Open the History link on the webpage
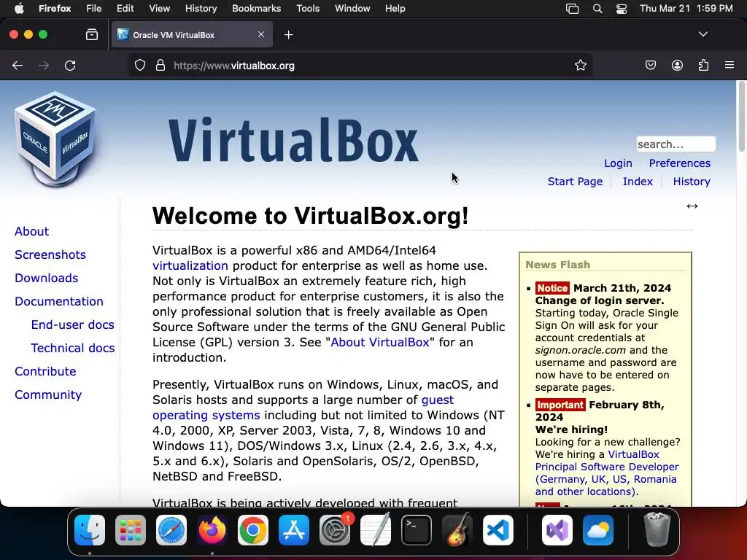747x560 pixels. [x=692, y=182]
